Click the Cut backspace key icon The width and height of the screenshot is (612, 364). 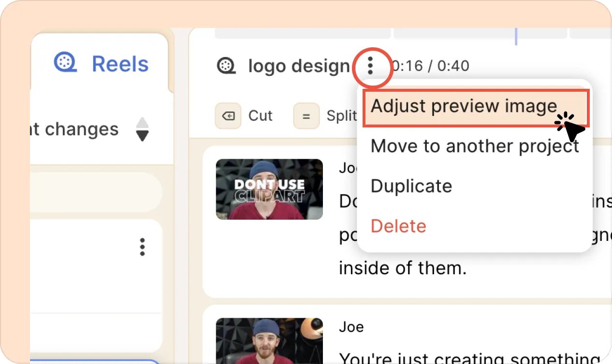228,116
